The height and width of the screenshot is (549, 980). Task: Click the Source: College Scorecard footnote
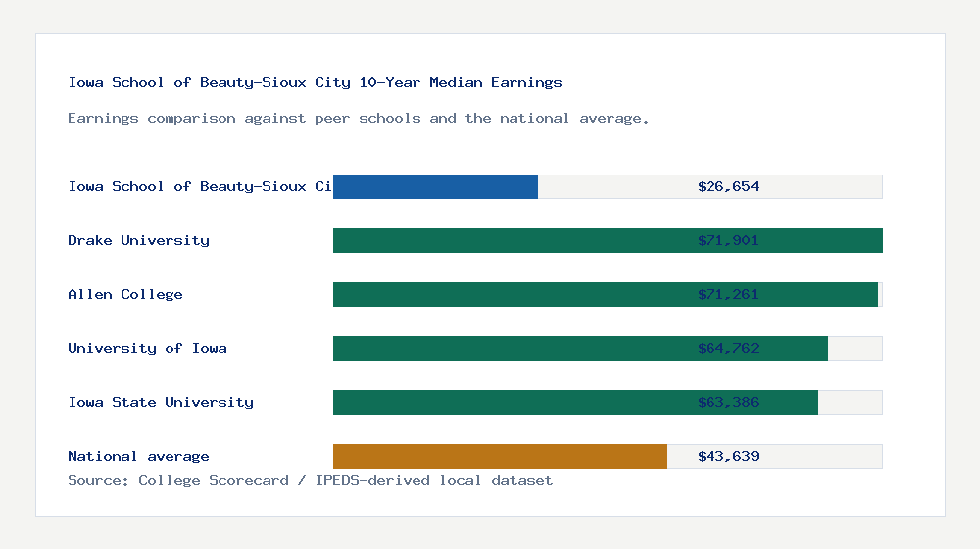tap(310, 480)
